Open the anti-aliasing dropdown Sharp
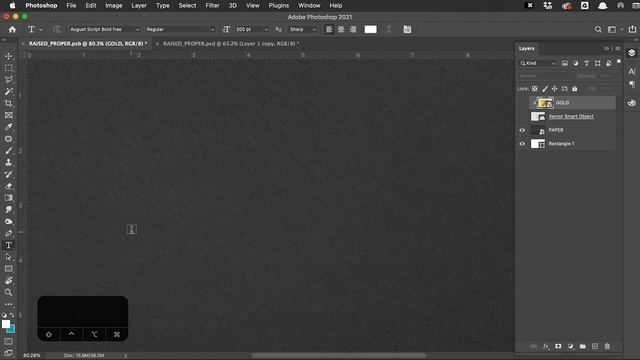 click(x=302, y=29)
